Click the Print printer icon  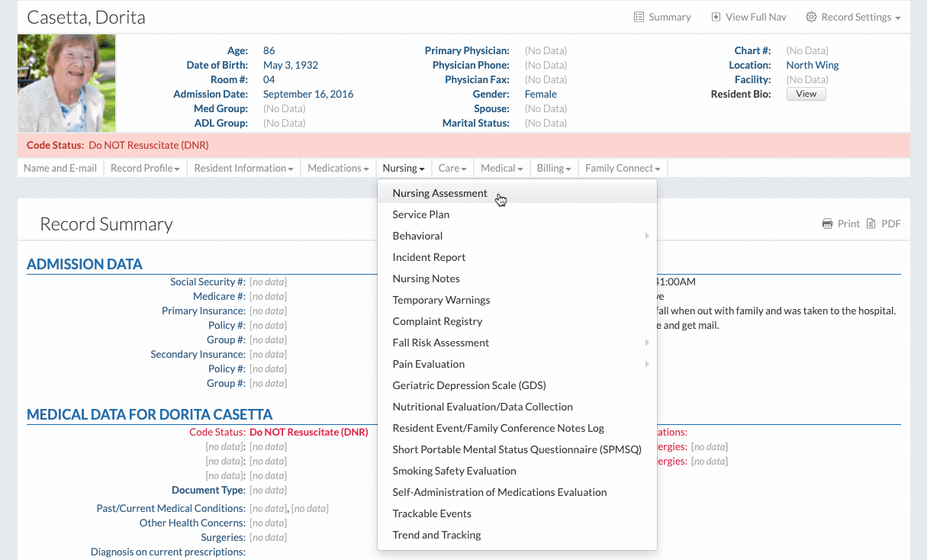pyautogui.click(x=827, y=224)
